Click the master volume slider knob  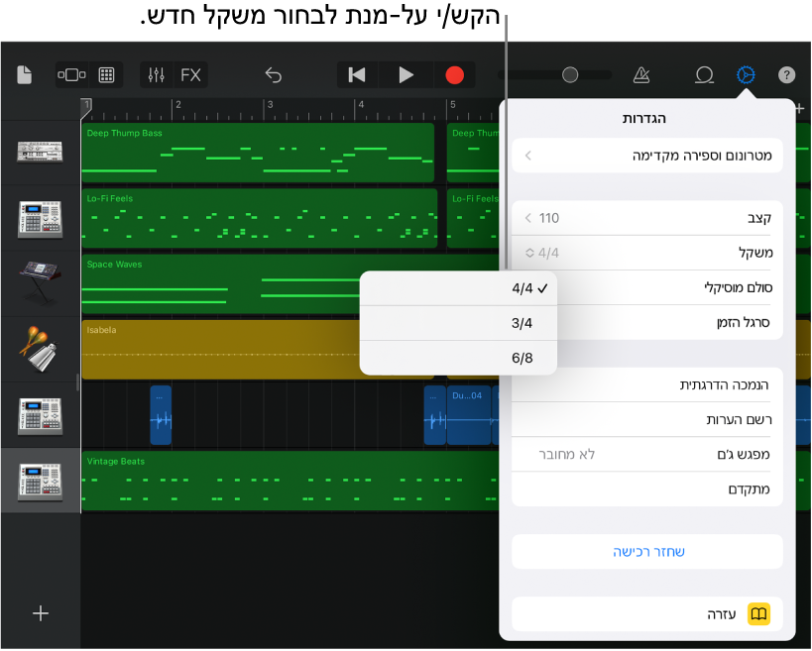tap(570, 75)
